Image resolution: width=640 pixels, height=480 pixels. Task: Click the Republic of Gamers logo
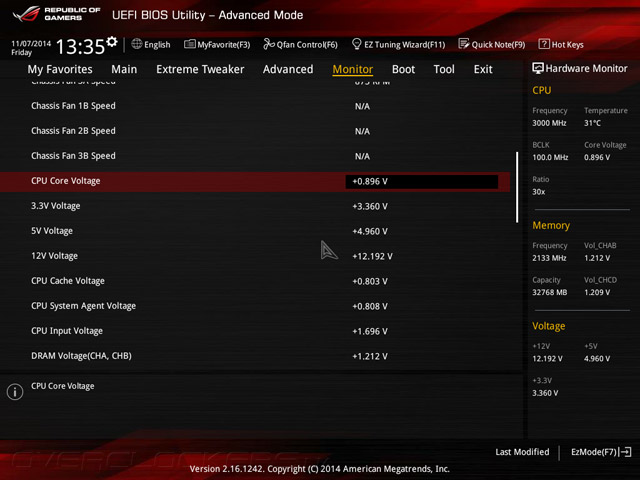[56, 14]
